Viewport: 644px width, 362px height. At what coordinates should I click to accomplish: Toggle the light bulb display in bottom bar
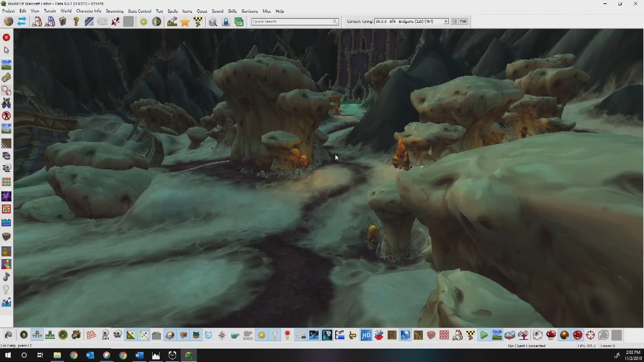[x=275, y=335]
